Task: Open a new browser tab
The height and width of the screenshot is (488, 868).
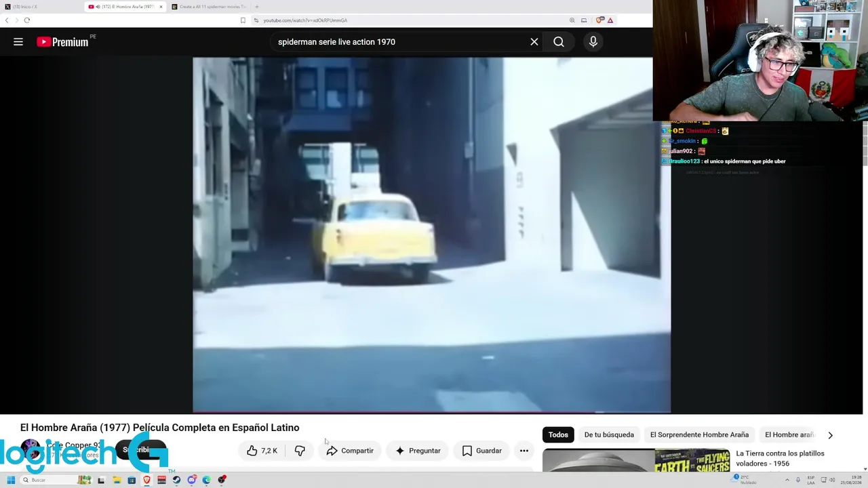Action: (x=256, y=7)
